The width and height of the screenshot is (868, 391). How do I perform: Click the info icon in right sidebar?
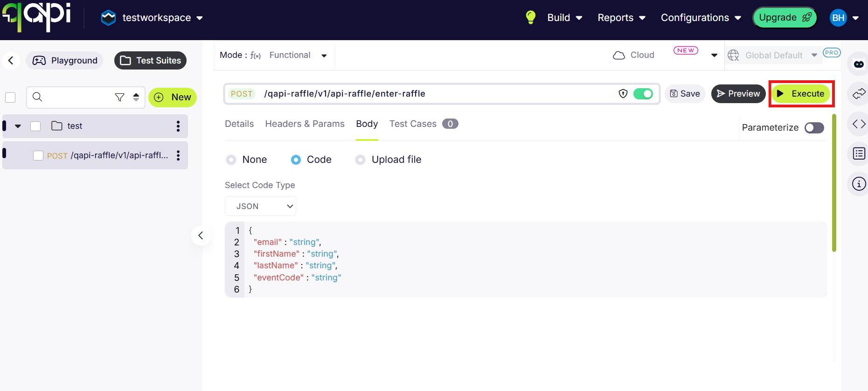coord(859,184)
